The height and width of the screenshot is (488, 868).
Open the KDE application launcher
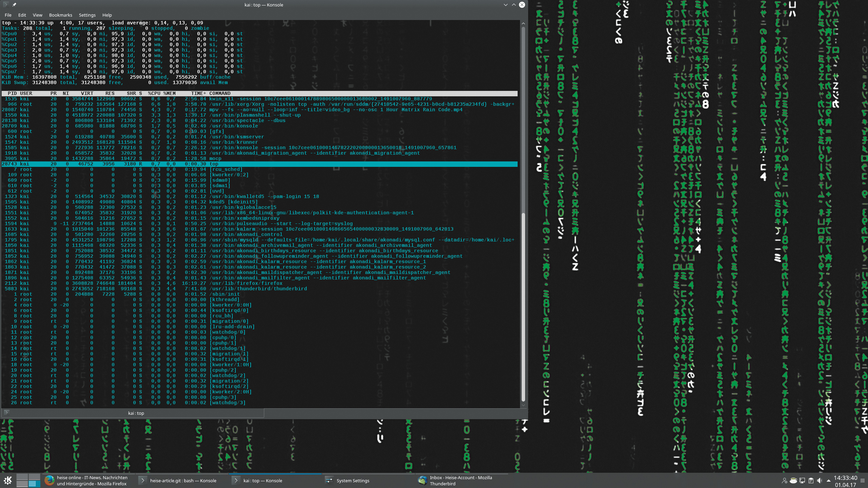coord(7,480)
